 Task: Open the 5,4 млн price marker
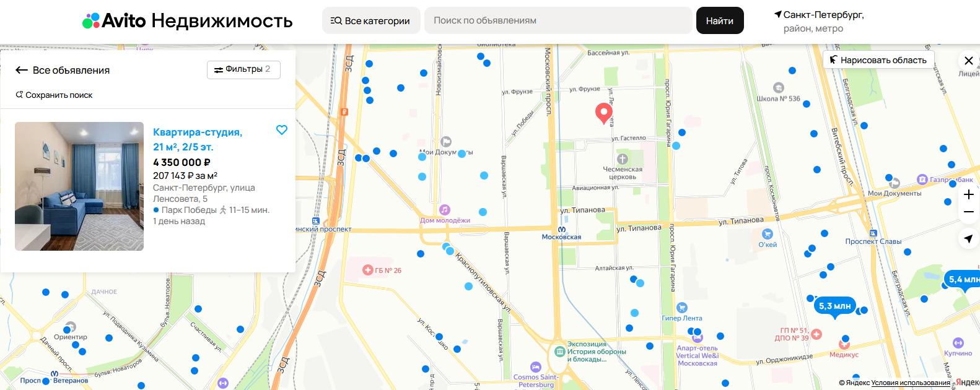coord(962,280)
